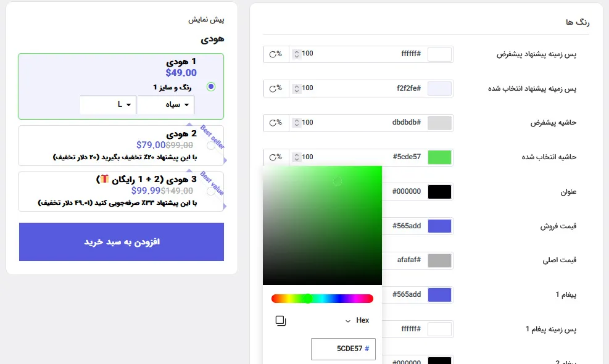This screenshot has width=609, height=364.
Task: Click the پیش نمایش preview heading
Action: click(x=206, y=19)
